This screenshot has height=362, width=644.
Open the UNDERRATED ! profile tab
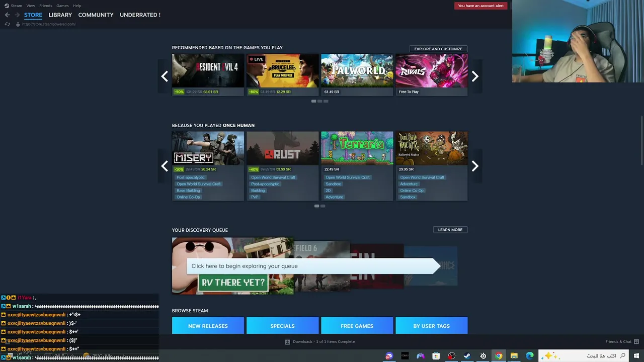click(x=140, y=15)
